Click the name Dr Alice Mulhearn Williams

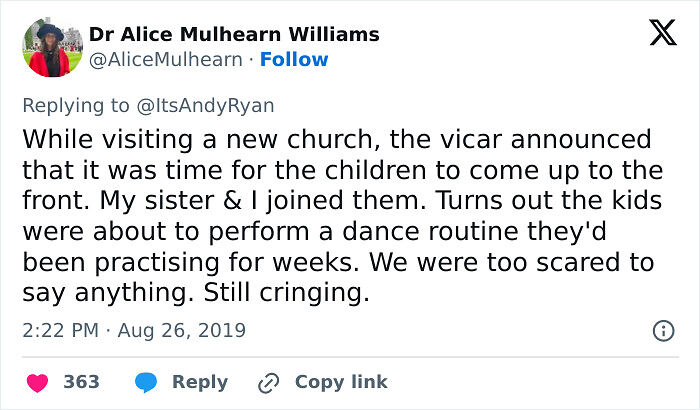234,34
